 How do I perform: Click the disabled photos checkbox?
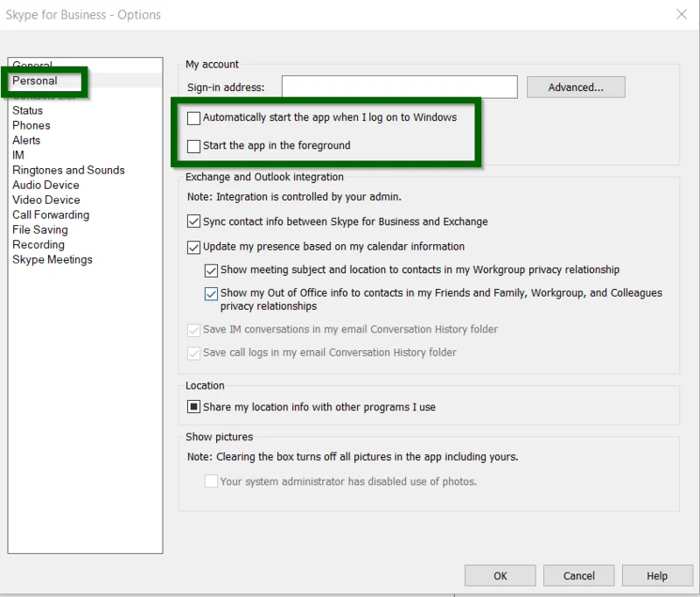tap(211, 481)
